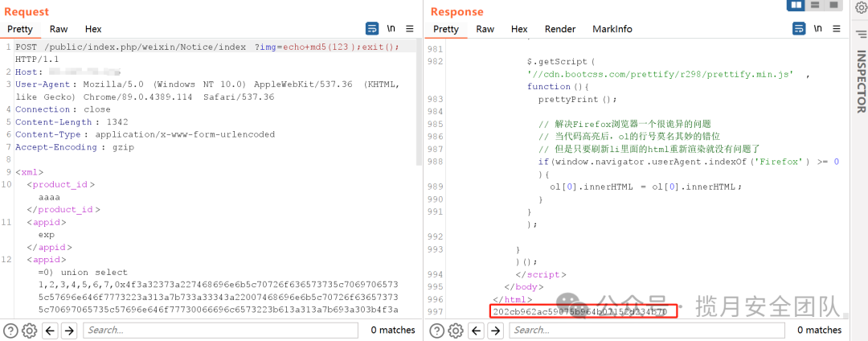
Task: Go to next match in Response search
Action: click(495, 331)
